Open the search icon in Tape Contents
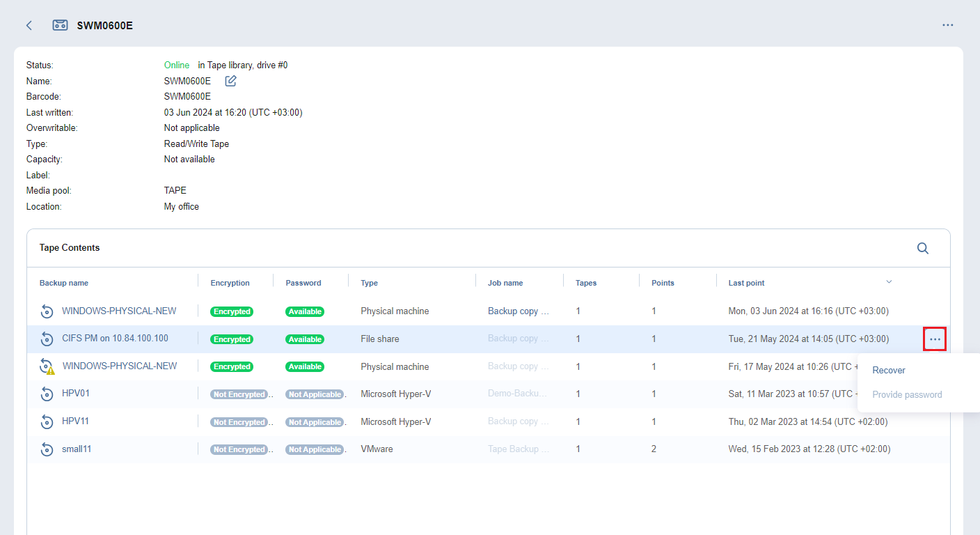This screenshot has height=535, width=980. (922, 248)
